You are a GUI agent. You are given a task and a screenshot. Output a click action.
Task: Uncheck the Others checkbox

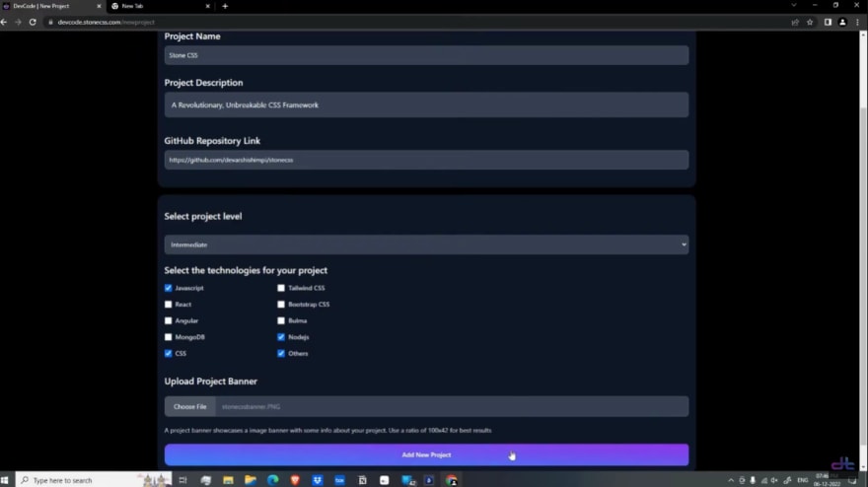click(x=281, y=353)
